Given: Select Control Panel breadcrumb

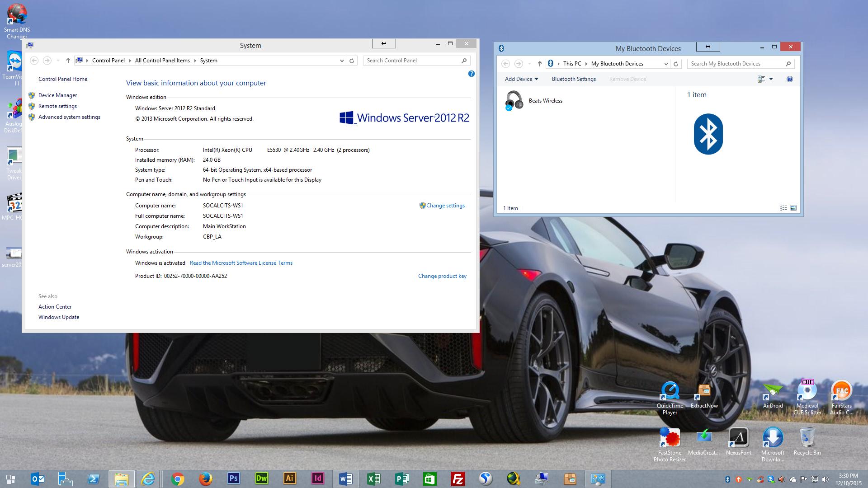Looking at the screenshot, I should 108,61.
